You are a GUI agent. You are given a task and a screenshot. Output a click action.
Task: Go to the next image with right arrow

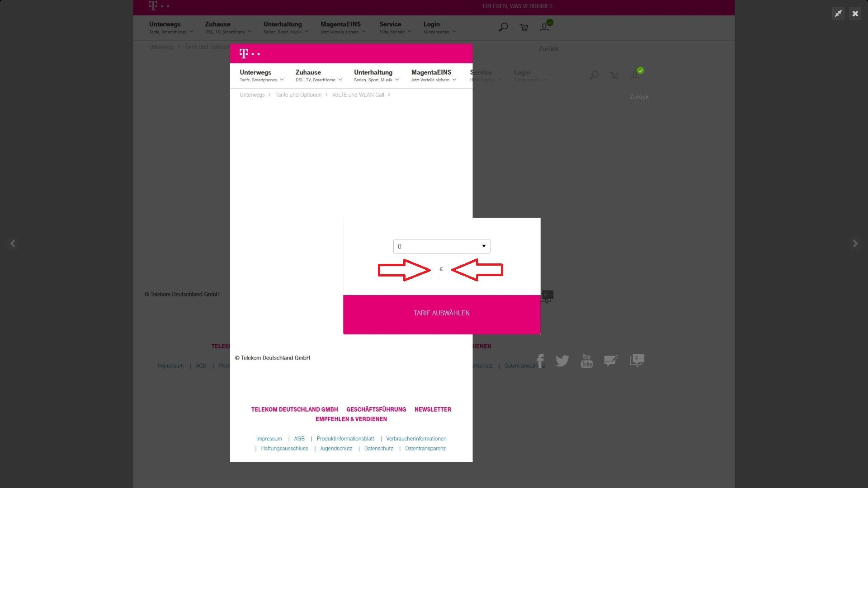tap(855, 244)
